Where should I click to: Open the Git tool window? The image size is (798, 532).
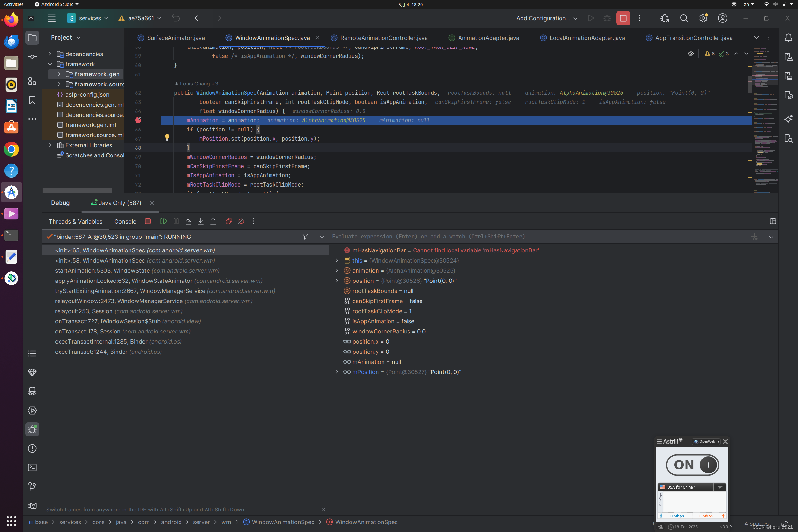32,486
